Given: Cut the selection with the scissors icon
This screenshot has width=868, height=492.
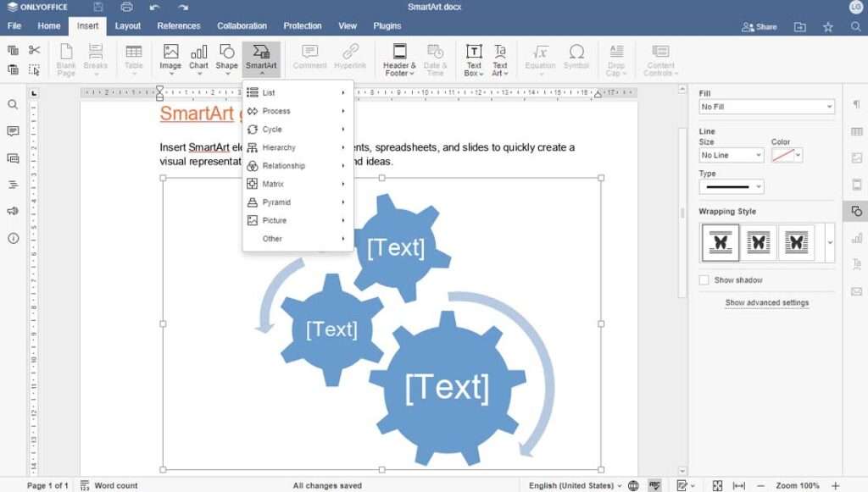Looking at the screenshot, I should (x=34, y=50).
